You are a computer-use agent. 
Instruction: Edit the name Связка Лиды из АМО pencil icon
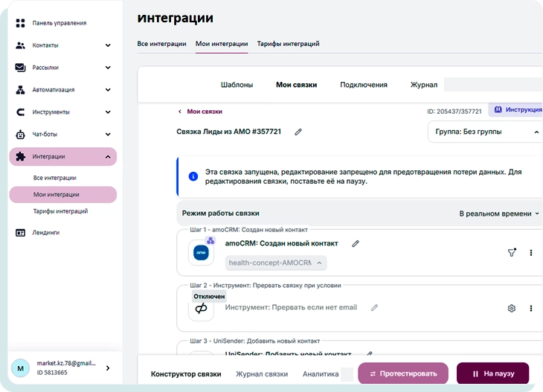(298, 132)
